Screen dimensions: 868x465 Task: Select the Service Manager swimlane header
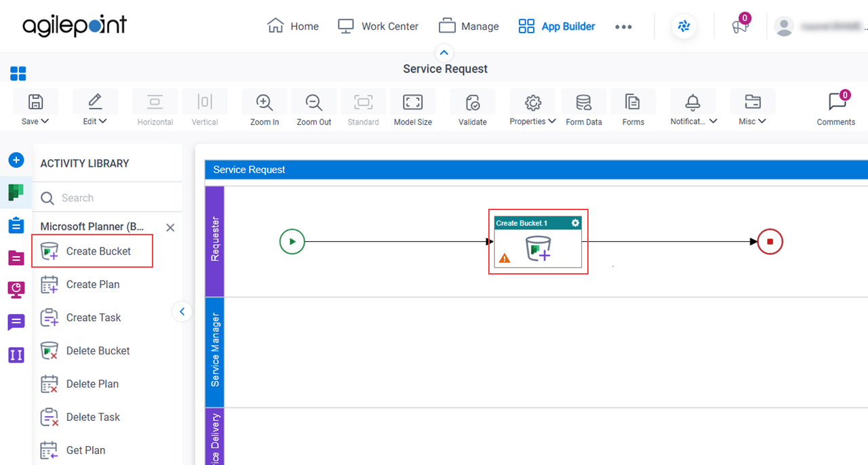pos(214,352)
